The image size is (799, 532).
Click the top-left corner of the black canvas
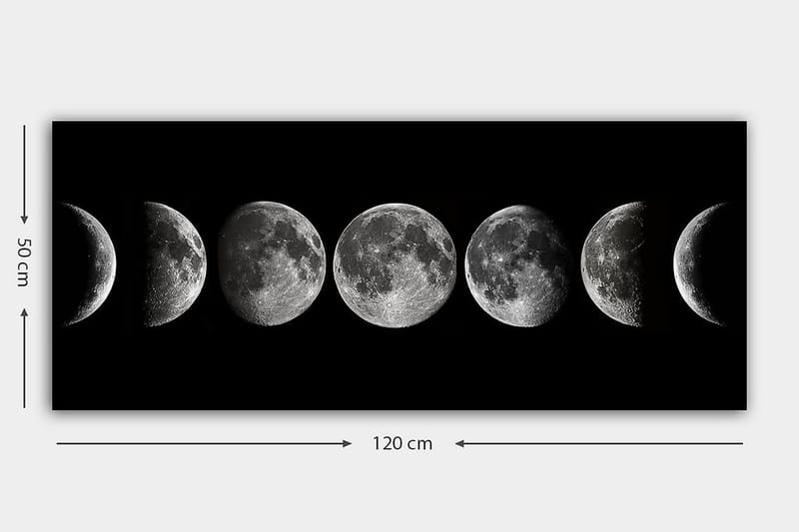pyautogui.click(x=55, y=125)
